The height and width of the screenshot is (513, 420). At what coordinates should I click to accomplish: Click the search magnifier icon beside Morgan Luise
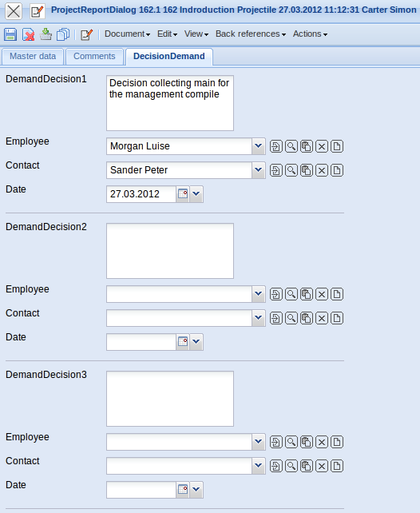[x=291, y=146]
